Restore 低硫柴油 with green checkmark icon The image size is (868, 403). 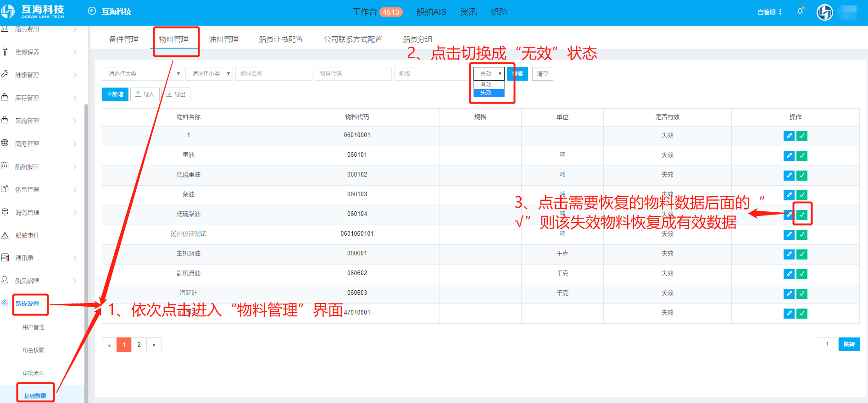(802, 215)
